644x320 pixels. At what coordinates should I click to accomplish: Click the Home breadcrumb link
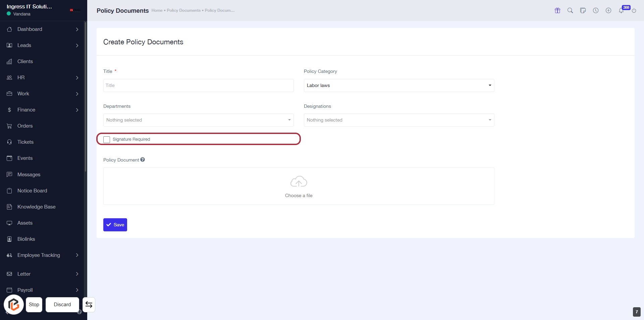[x=157, y=10]
